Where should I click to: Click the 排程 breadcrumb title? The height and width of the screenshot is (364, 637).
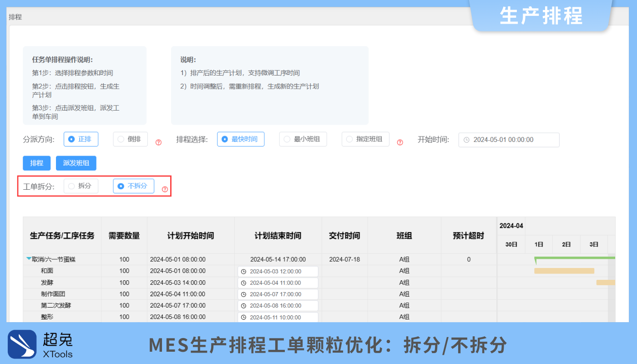pos(15,17)
